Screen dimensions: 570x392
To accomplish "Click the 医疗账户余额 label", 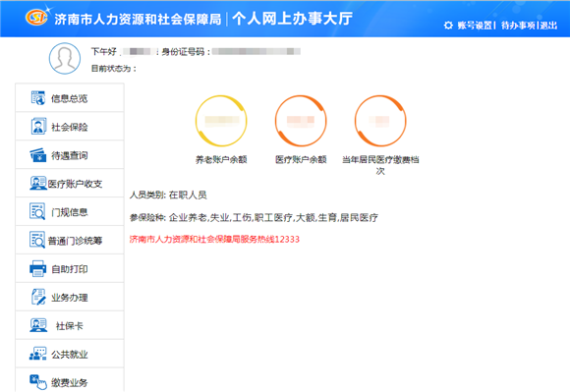I will tap(301, 159).
